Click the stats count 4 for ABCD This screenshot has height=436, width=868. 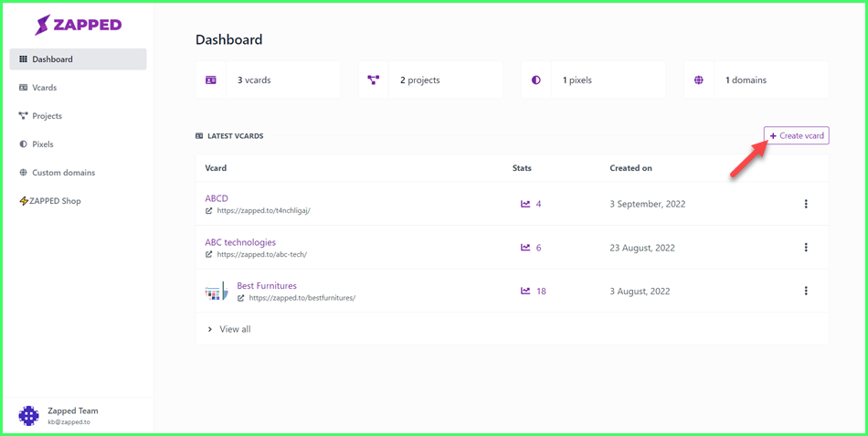539,204
